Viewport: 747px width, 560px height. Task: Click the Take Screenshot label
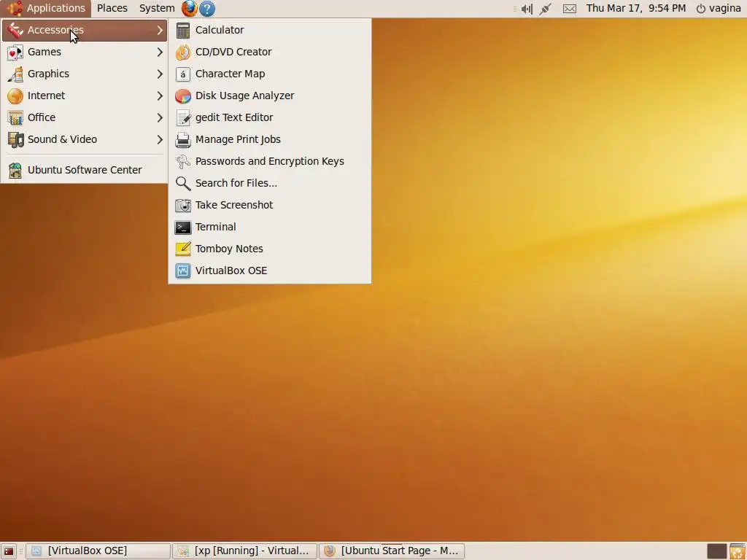tap(234, 205)
